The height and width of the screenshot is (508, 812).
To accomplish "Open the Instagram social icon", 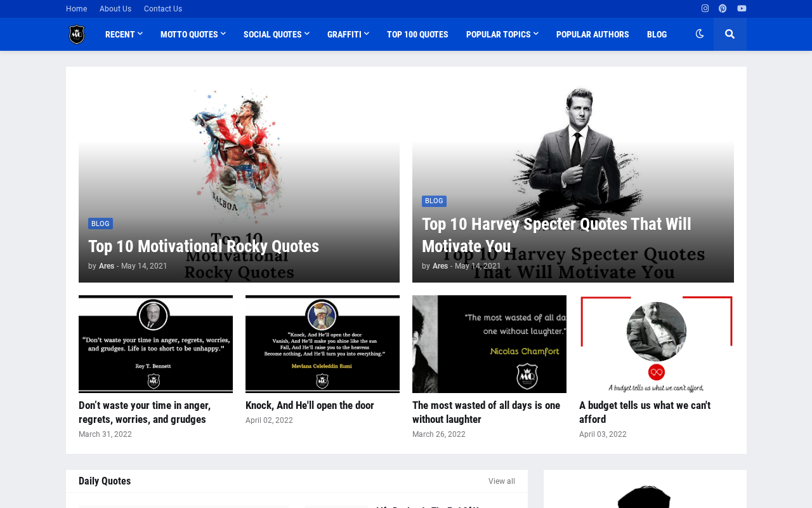I will 705,8.
